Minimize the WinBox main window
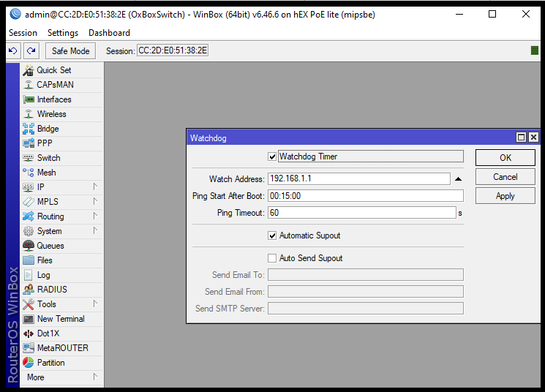The width and height of the screenshot is (545, 392). (x=459, y=14)
